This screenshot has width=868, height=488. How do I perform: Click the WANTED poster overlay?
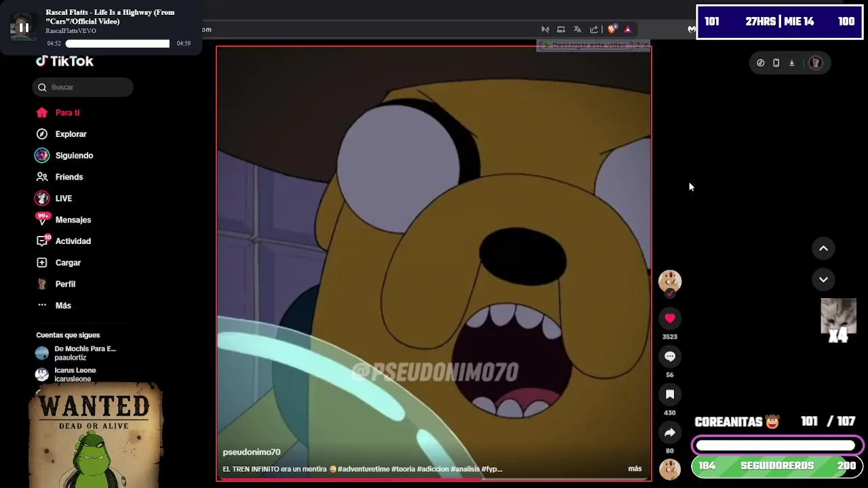click(95, 435)
